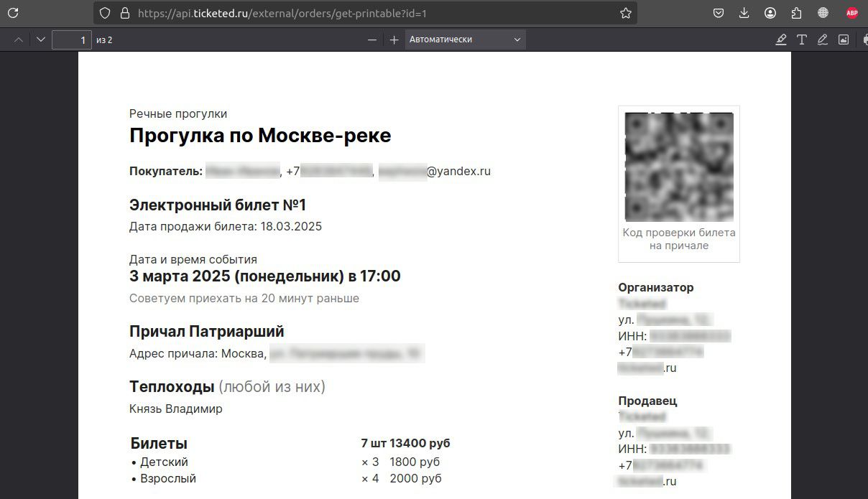Zoom in using the plus button
Image resolution: width=868 pixels, height=499 pixels.
(394, 39)
